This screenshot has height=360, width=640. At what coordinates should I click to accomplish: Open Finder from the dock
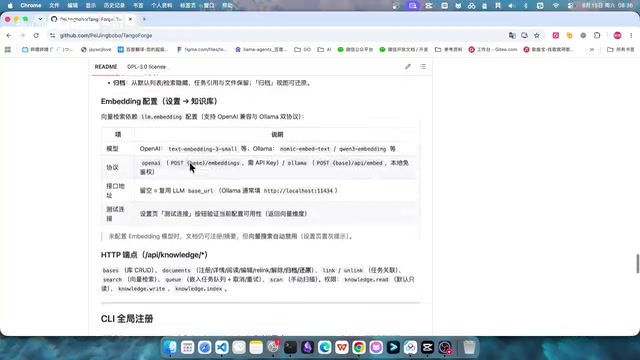click(x=170, y=347)
